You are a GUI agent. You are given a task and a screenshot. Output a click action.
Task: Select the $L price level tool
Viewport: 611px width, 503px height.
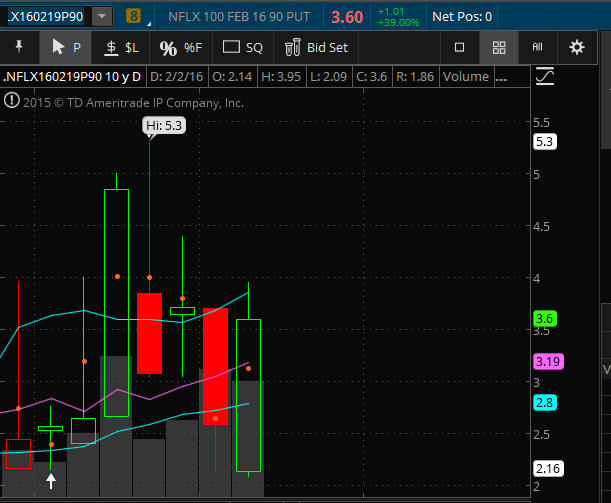coord(124,47)
